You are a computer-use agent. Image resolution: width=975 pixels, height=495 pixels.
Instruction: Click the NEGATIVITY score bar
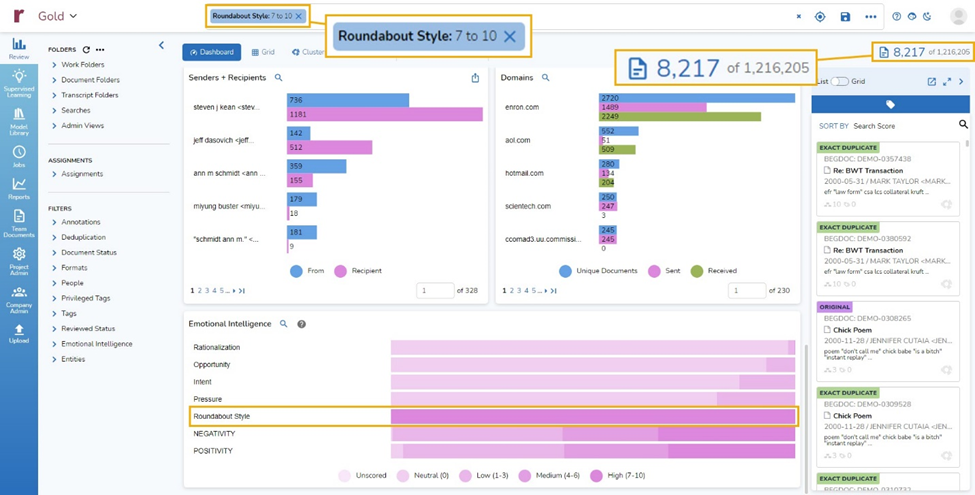click(593, 433)
